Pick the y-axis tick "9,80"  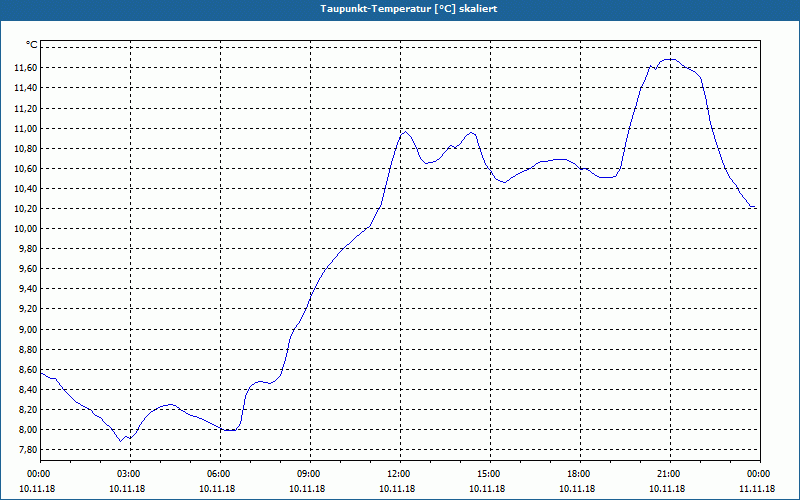[x=28, y=249]
